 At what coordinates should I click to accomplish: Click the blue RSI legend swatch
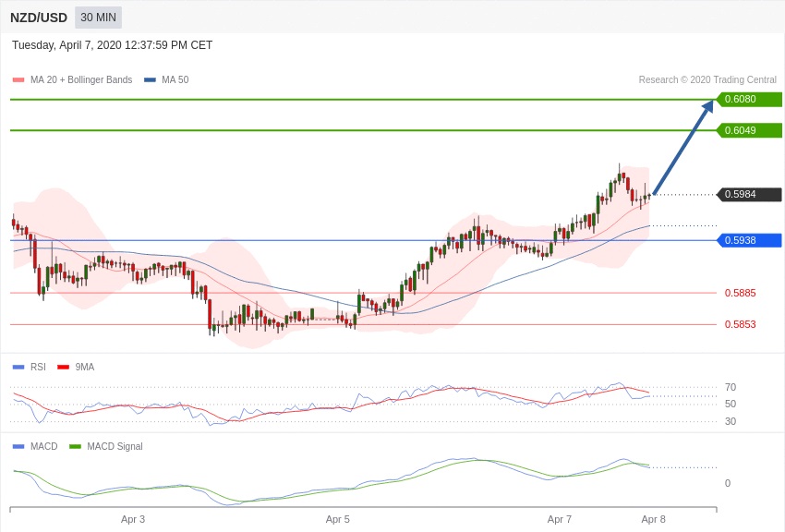pos(18,367)
